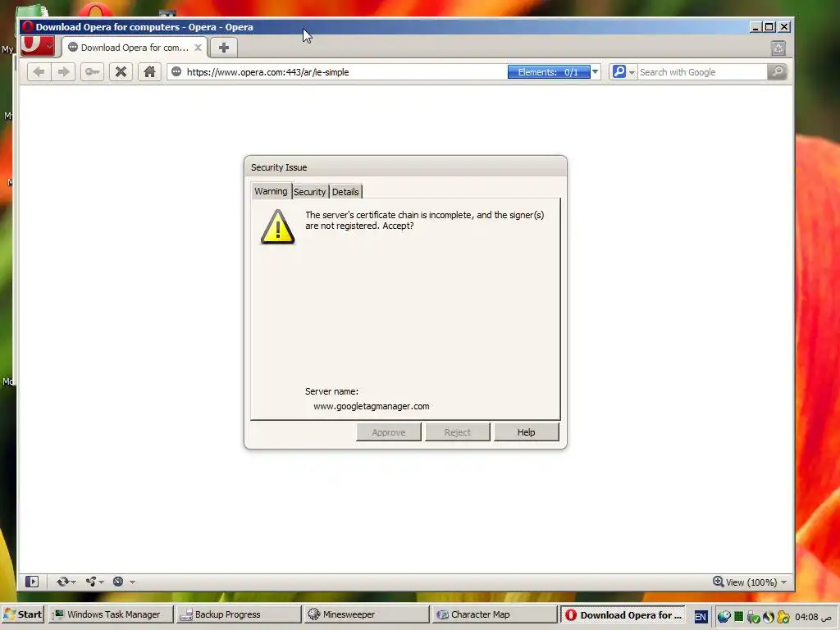Viewport: 840px width, 630px height.
Task: Go forward with the Forward arrow
Action: [x=63, y=72]
